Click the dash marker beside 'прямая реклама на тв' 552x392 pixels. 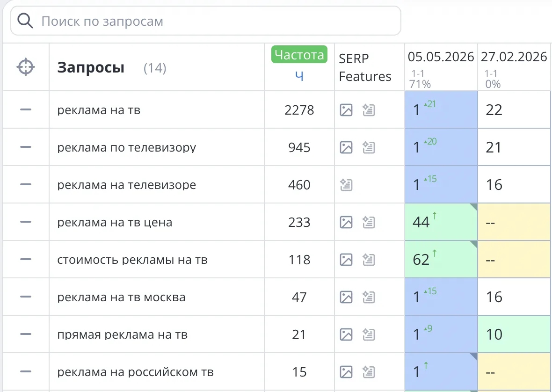click(x=26, y=334)
